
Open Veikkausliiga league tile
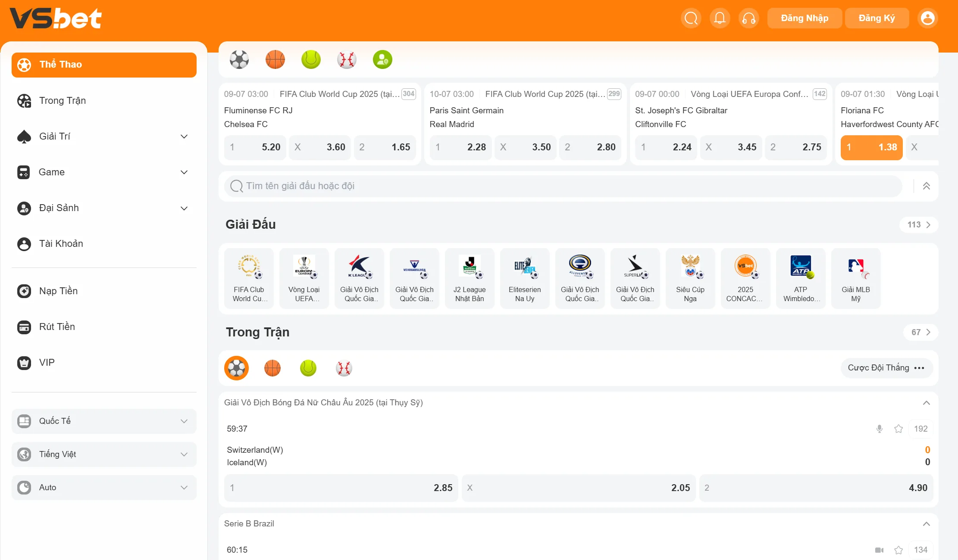(x=414, y=278)
